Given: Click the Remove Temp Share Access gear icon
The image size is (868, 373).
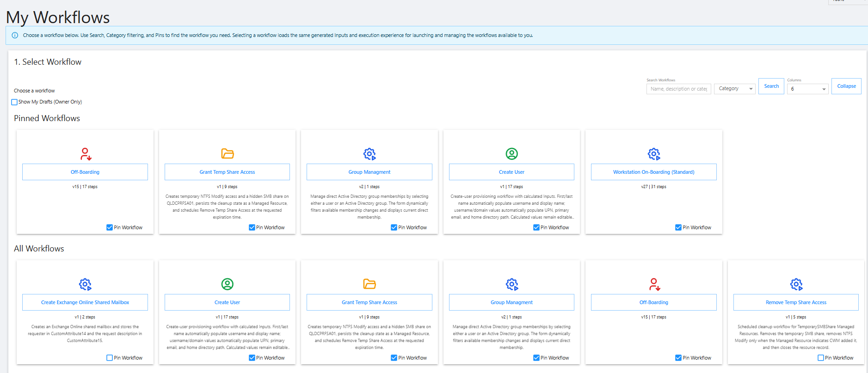Looking at the screenshot, I should 796,284.
